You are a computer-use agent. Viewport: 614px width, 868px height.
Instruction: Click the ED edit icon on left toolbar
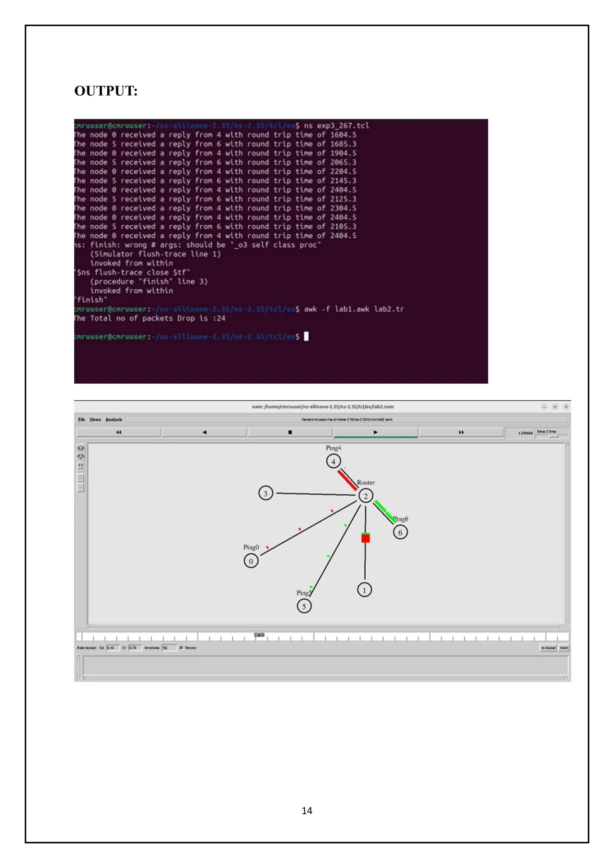pos(81,466)
